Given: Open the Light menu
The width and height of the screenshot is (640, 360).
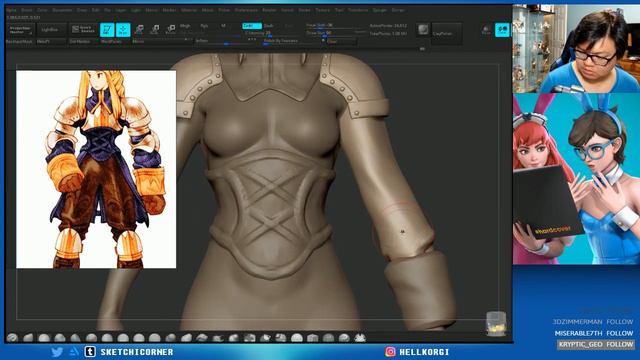Looking at the screenshot, I should (136, 10).
